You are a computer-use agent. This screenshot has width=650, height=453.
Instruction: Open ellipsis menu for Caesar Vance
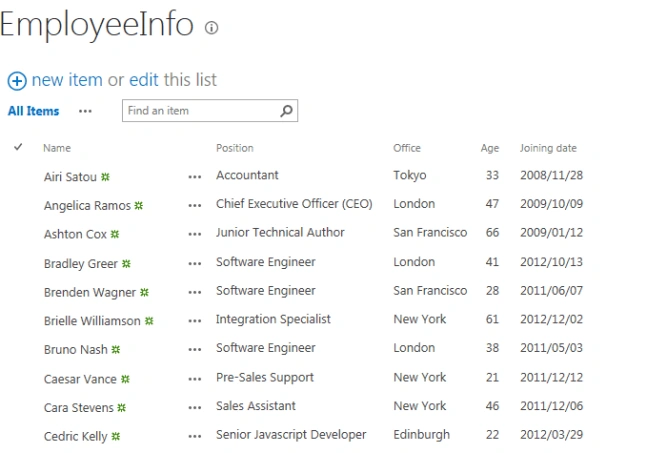point(194,379)
